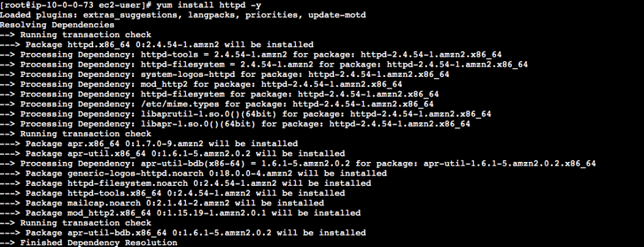Image resolution: width=644 pixels, height=247 pixels.
Task: Click the httpd-filesystem = 2.4.54-1.amzn2 dependency line
Action: 264,65
